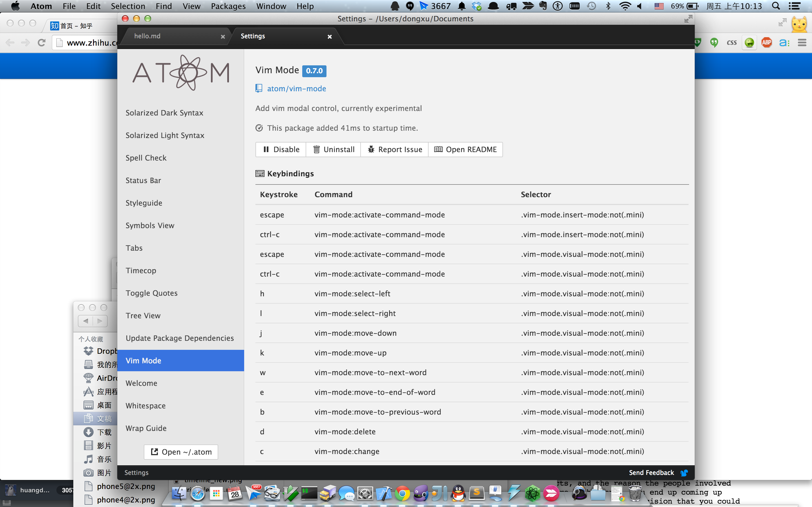The height and width of the screenshot is (507, 812).
Task: Select Whitespace package in the sidebar
Action: tap(145, 406)
